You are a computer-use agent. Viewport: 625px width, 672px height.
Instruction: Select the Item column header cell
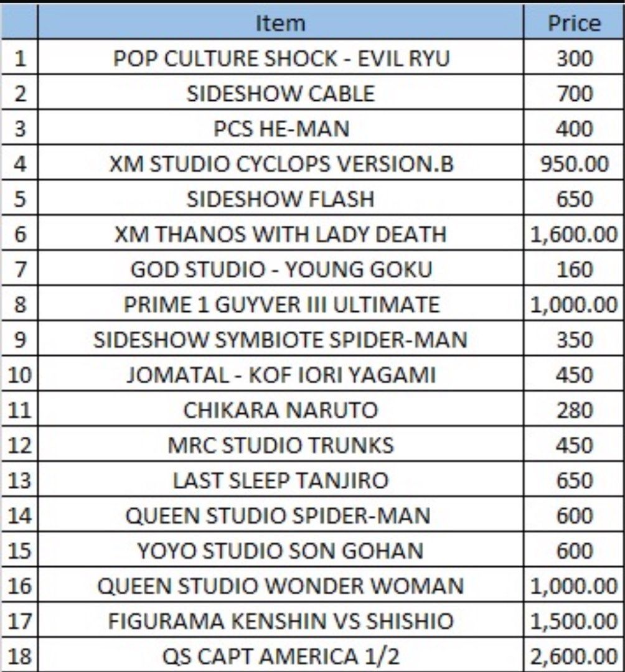280,22
